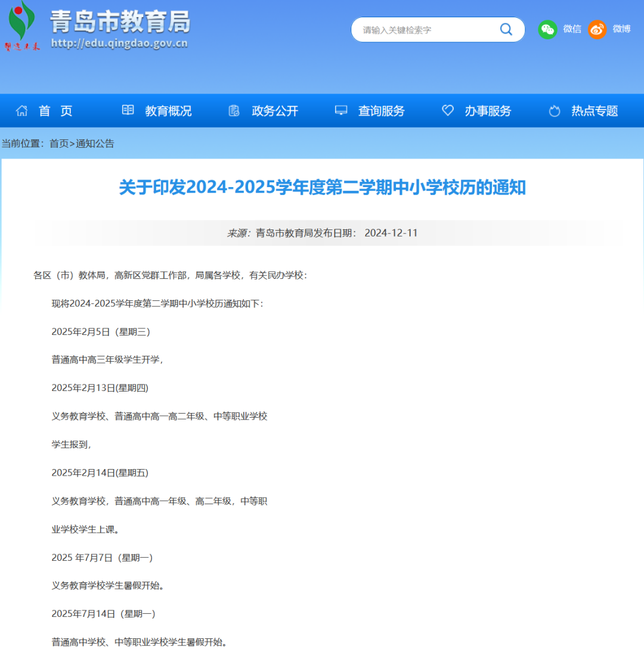This screenshot has width=644, height=652.
Task: Click the http://edu.qingdao.gov.cn site URL
Action: point(119,44)
